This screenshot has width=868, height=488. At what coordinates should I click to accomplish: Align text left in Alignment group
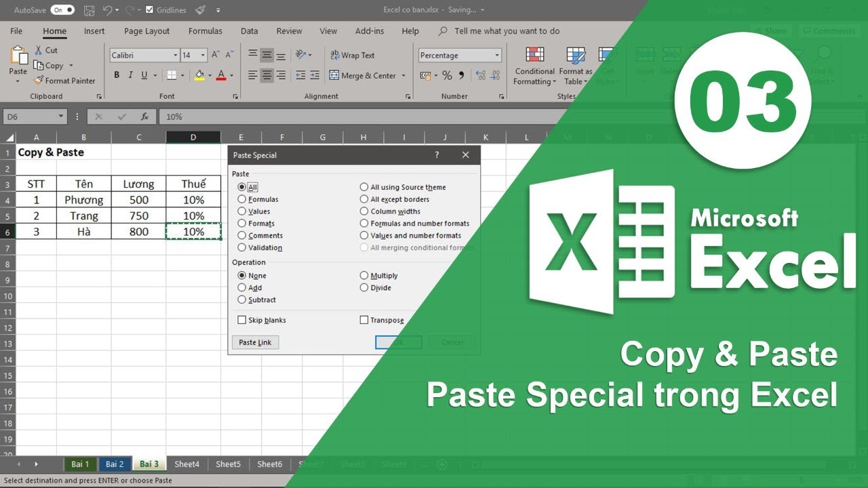pyautogui.click(x=252, y=75)
